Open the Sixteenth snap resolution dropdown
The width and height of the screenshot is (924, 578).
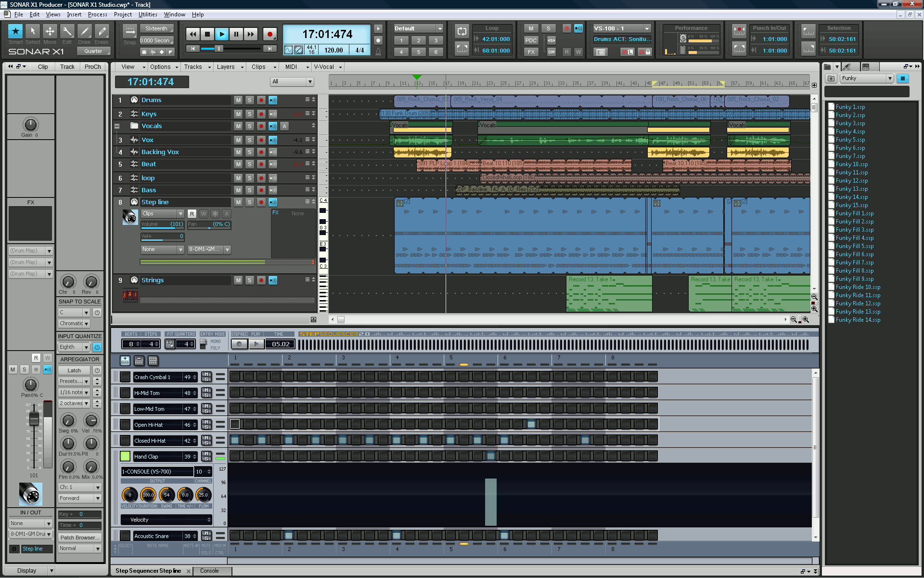[157, 28]
